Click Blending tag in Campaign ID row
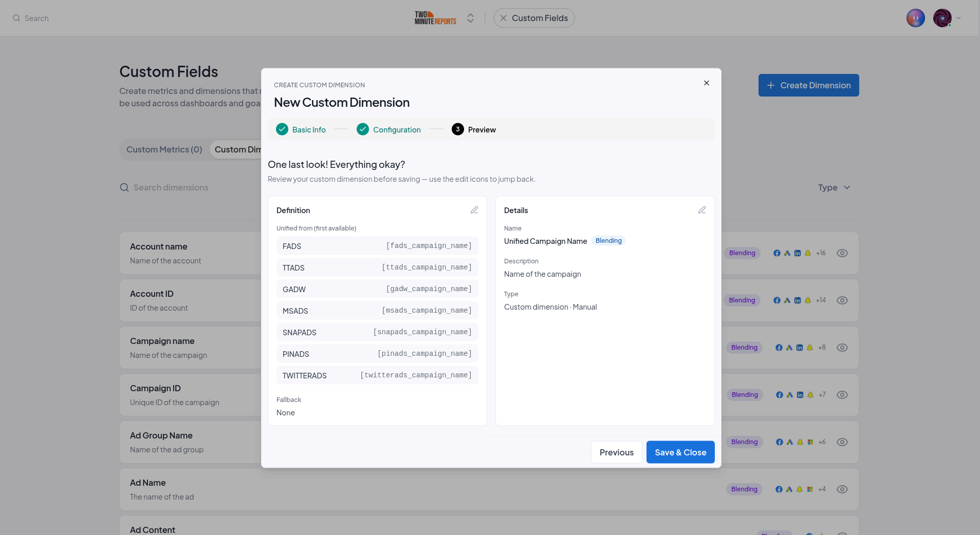980x535 pixels. (x=745, y=395)
